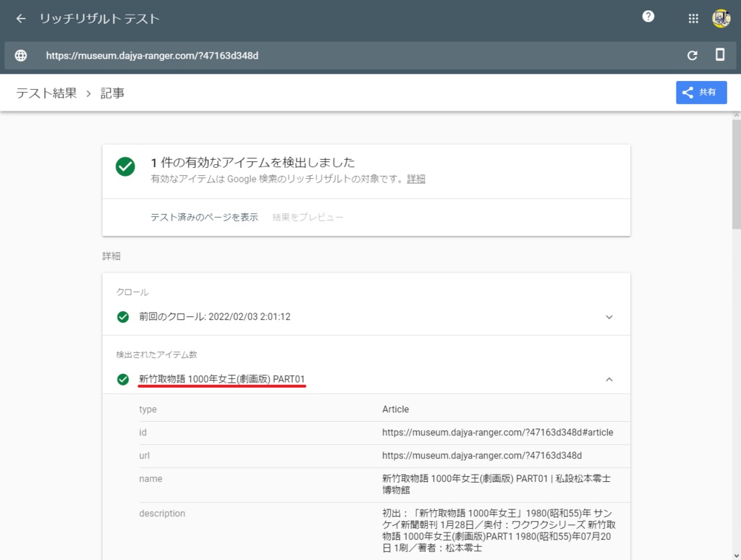Reload the test with the refresh icon
741x560 pixels.
point(691,55)
